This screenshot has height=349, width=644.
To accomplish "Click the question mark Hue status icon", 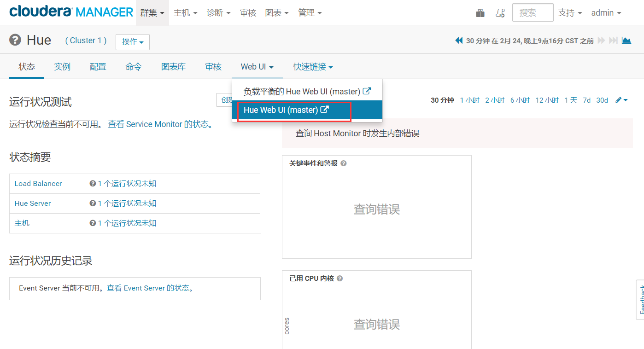I will click(15, 40).
